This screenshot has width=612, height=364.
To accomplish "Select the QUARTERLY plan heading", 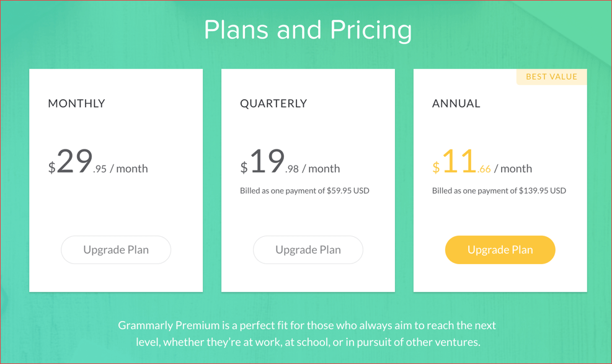I will pyautogui.click(x=273, y=104).
